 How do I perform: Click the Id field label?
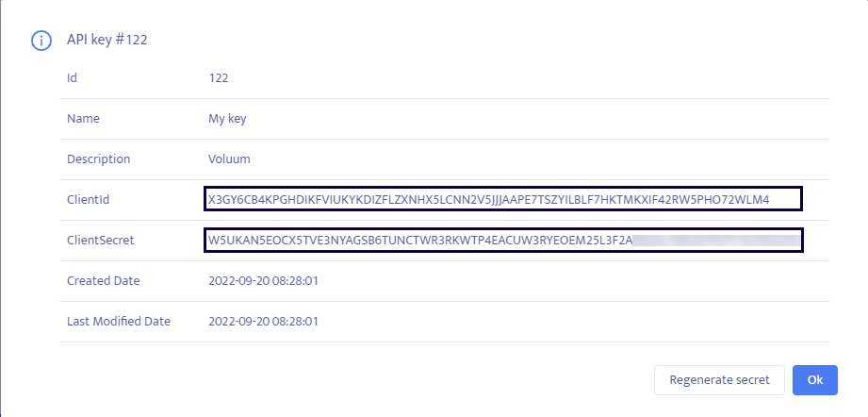point(72,78)
